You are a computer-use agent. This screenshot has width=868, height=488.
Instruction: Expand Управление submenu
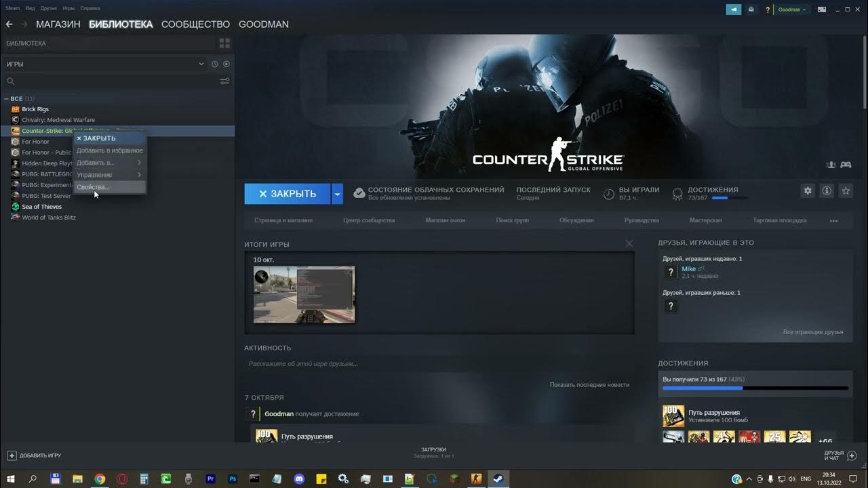click(x=109, y=175)
